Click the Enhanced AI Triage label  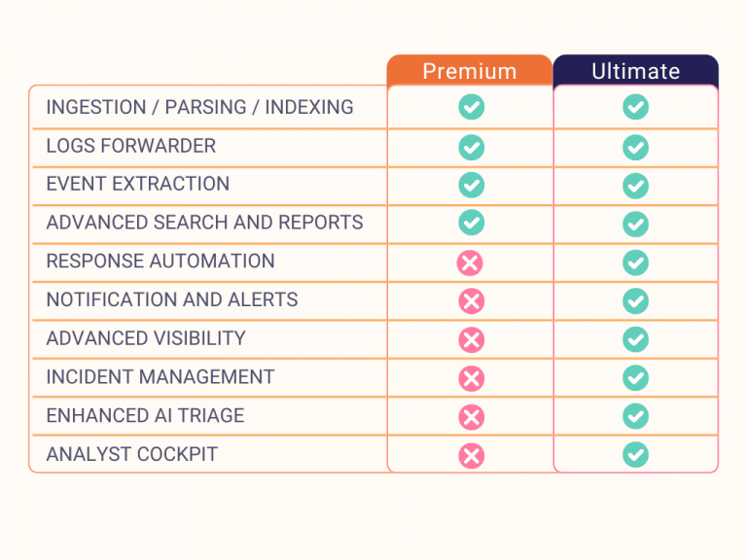(x=145, y=415)
